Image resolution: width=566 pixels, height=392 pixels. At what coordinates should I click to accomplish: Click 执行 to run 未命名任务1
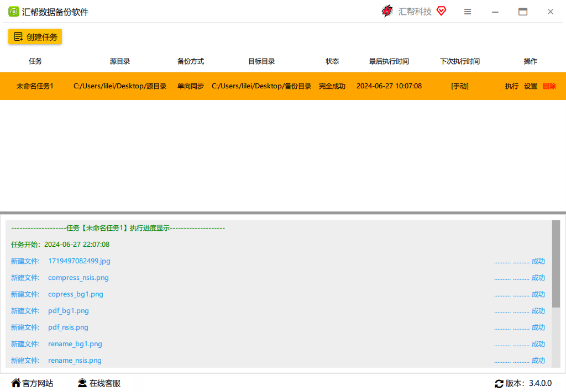(x=511, y=86)
